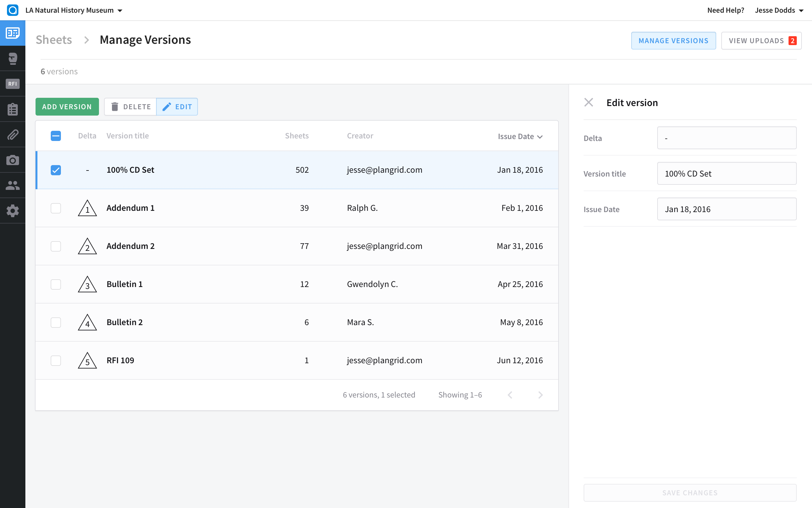Close the Edit version panel
This screenshot has width=812, height=508.
coord(588,103)
